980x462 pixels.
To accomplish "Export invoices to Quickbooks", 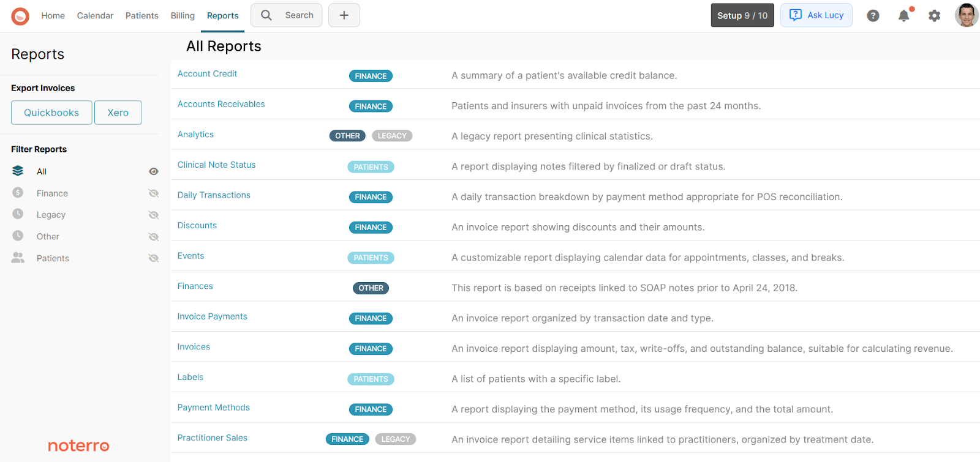I will (x=51, y=113).
